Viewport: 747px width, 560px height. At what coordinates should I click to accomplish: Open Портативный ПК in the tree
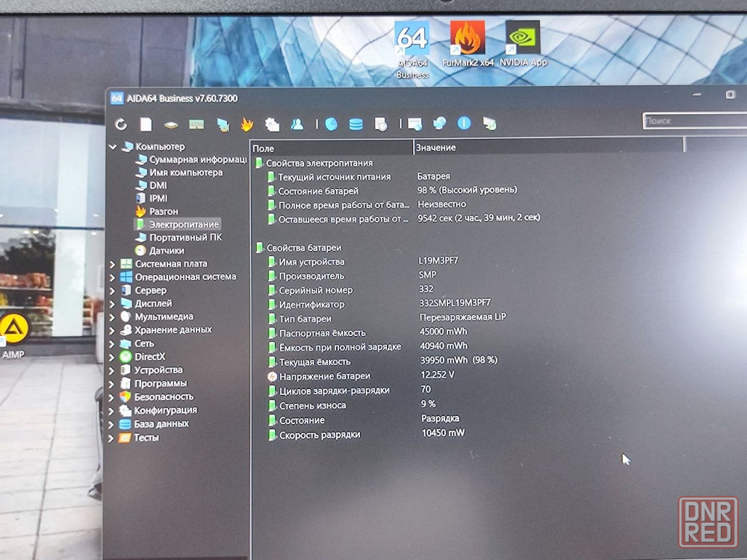pyautogui.click(x=179, y=237)
